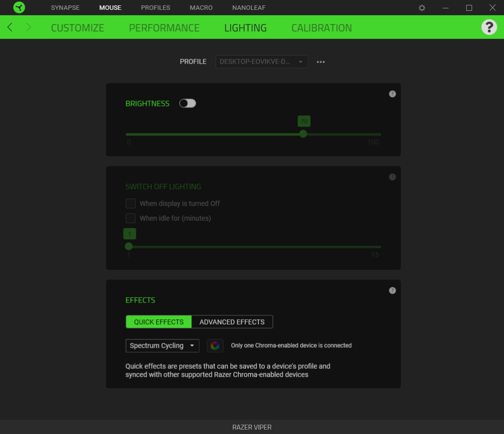Image resolution: width=504 pixels, height=434 pixels.
Task: Check 'When idle for (minutes)' option
Action: (130, 218)
